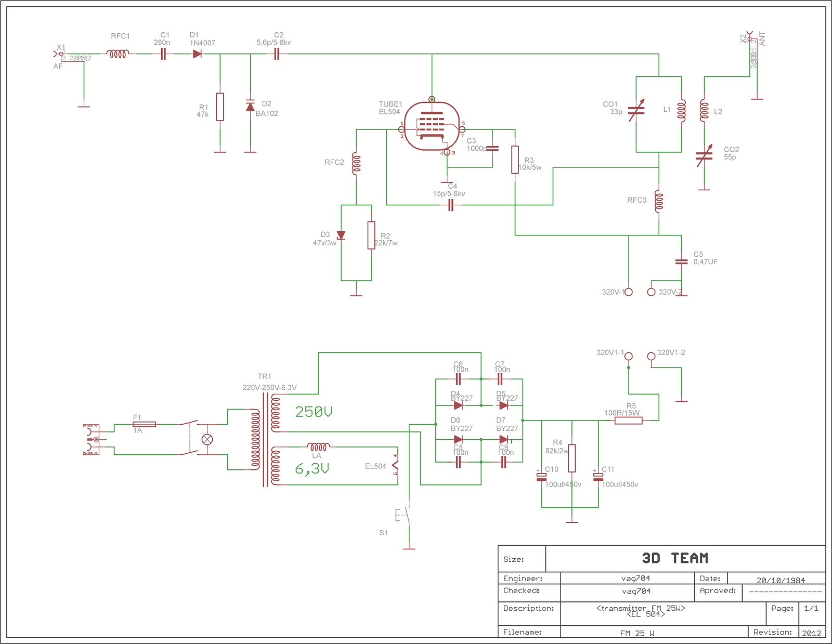Select the RFC1 inductor coil
The image size is (832, 644).
coord(118,54)
